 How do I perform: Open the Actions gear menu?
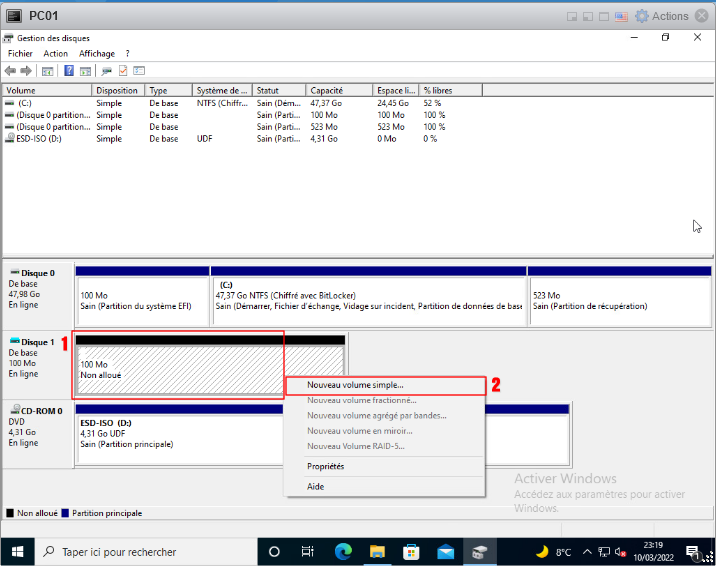pyautogui.click(x=661, y=16)
